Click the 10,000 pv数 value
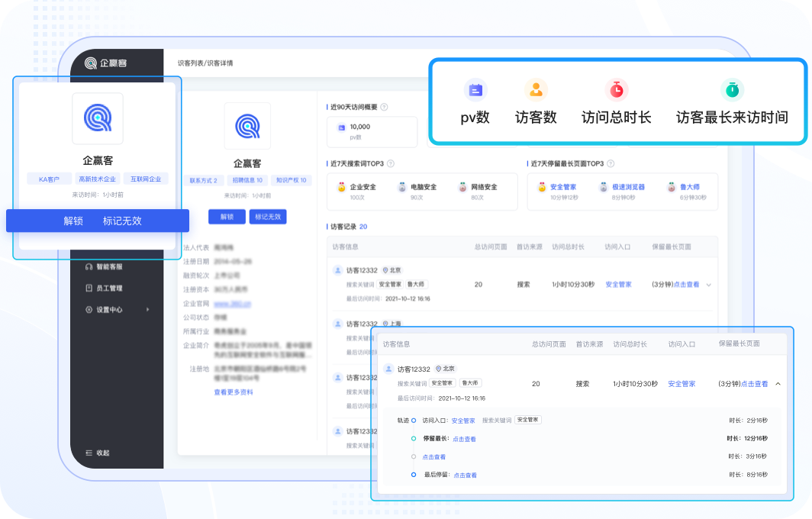812x519 pixels. tap(360, 127)
